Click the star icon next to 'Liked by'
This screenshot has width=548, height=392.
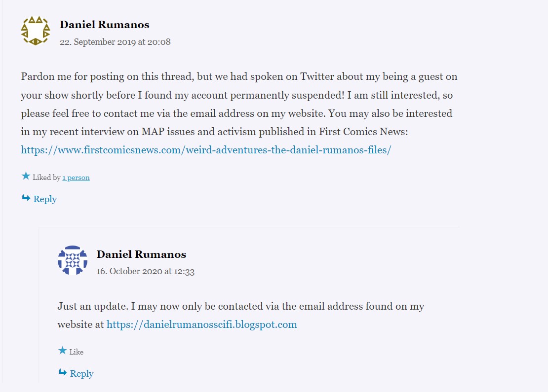tap(26, 176)
